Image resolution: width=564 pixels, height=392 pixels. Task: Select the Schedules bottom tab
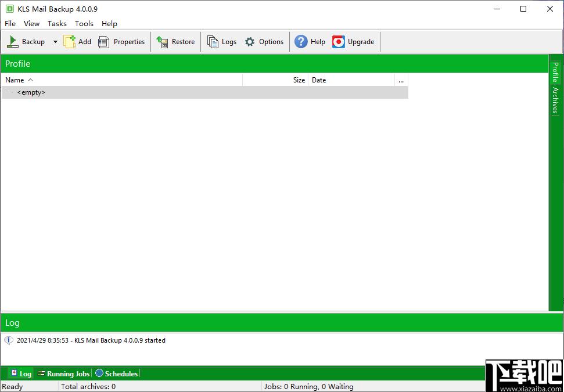117,373
